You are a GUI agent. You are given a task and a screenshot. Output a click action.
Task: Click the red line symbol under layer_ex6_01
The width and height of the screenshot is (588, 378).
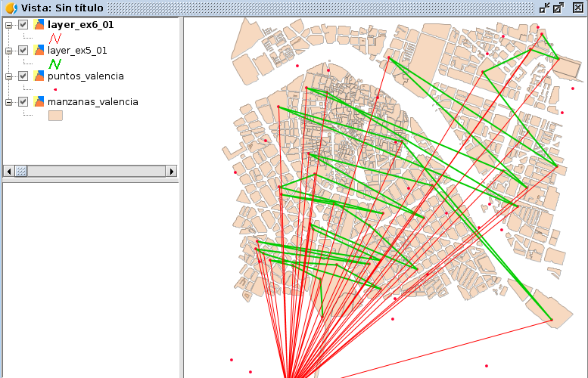(x=54, y=38)
